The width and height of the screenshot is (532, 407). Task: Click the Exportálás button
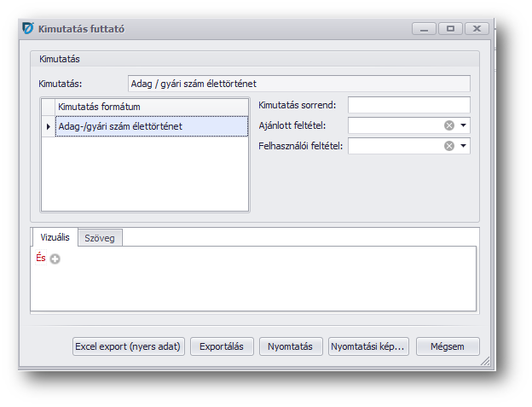tap(222, 346)
